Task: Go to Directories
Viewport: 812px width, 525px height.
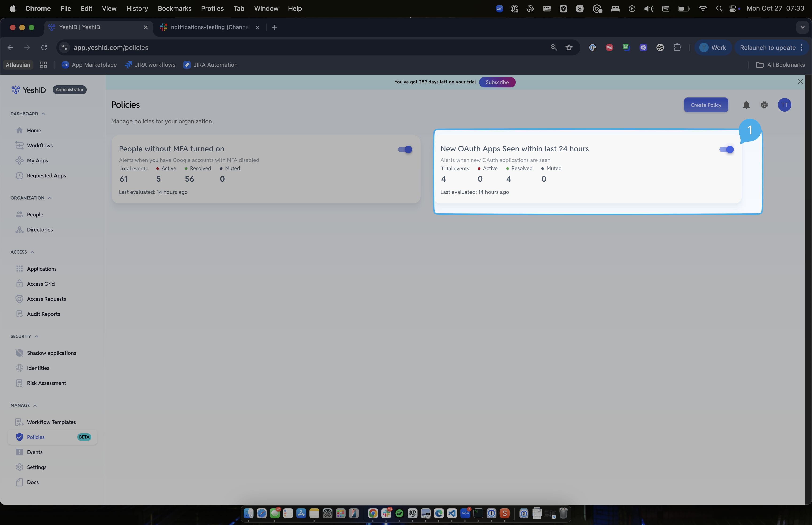Action: (x=39, y=230)
